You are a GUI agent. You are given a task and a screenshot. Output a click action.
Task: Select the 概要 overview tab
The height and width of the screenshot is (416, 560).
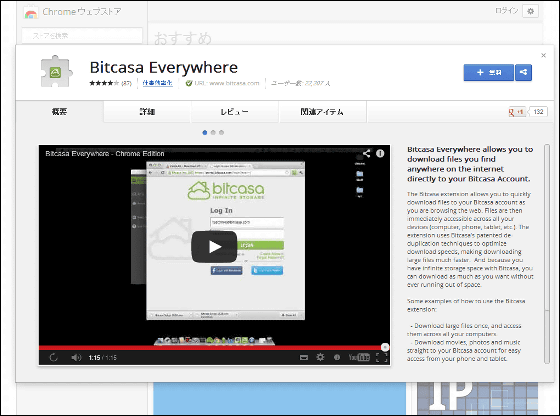coord(59,112)
